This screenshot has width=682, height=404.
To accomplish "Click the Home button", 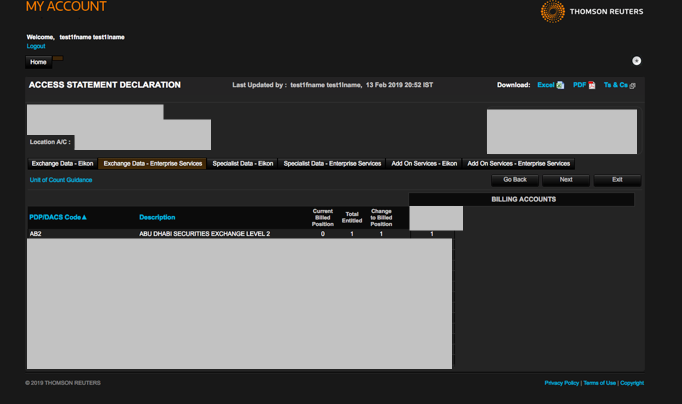I will (38, 62).
